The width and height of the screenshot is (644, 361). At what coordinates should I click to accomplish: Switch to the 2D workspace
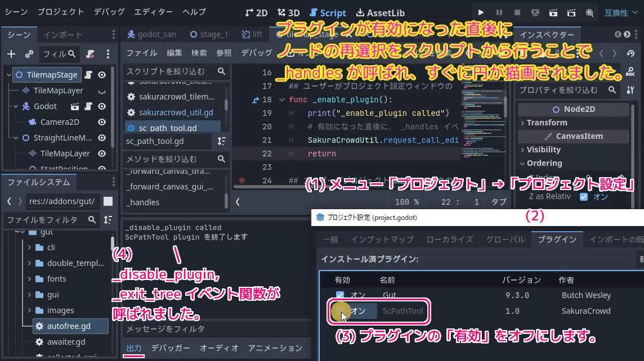[256, 13]
